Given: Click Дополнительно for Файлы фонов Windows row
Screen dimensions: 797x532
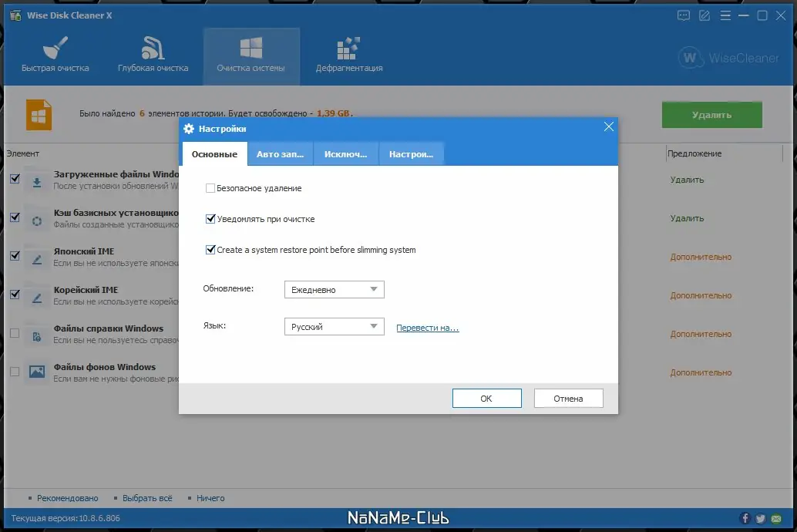Looking at the screenshot, I should click(x=701, y=373).
